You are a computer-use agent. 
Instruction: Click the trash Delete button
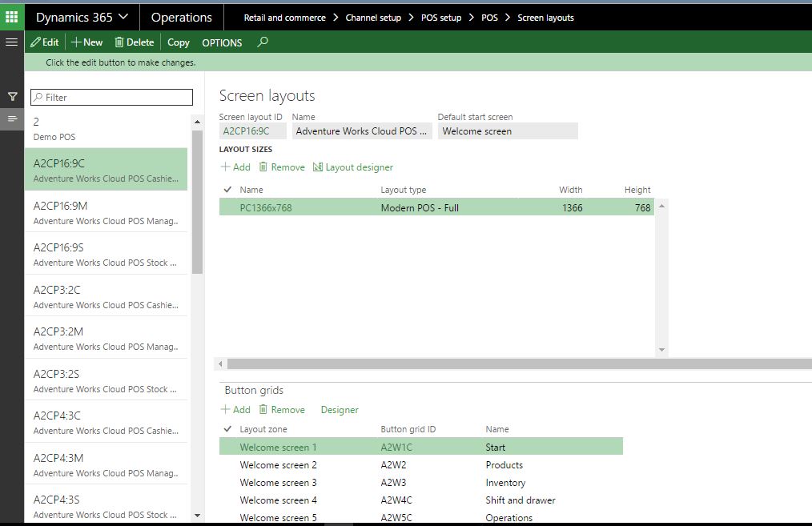pyautogui.click(x=134, y=42)
